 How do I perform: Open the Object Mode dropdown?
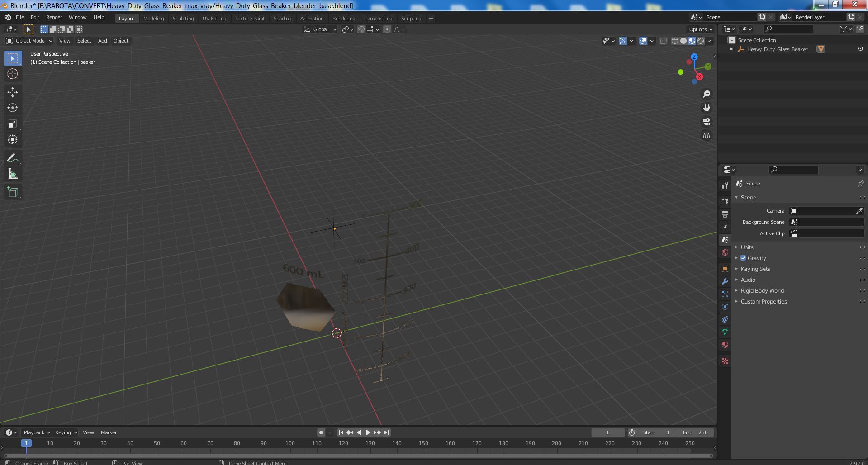click(x=29, y=41)
